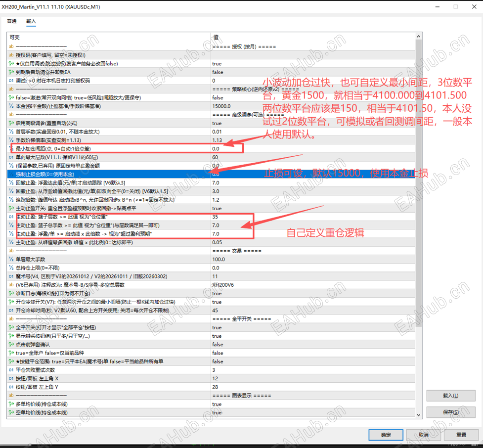Toggle false value of false=激进 row

tap(218, 98)
